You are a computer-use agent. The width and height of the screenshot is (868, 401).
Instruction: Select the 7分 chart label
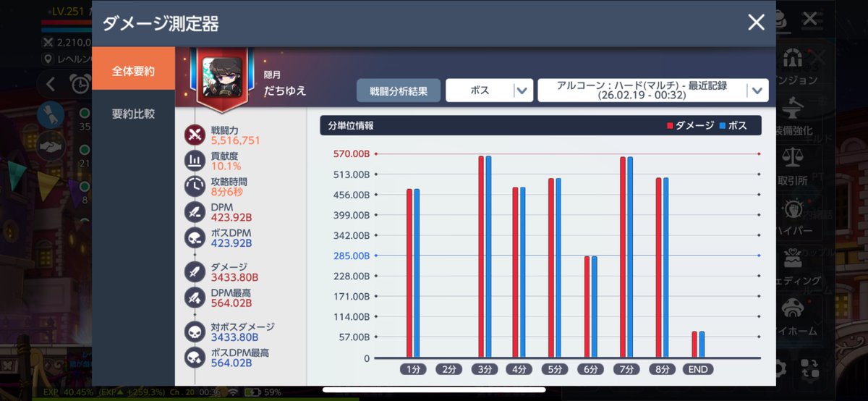click(x=626, y=369)
